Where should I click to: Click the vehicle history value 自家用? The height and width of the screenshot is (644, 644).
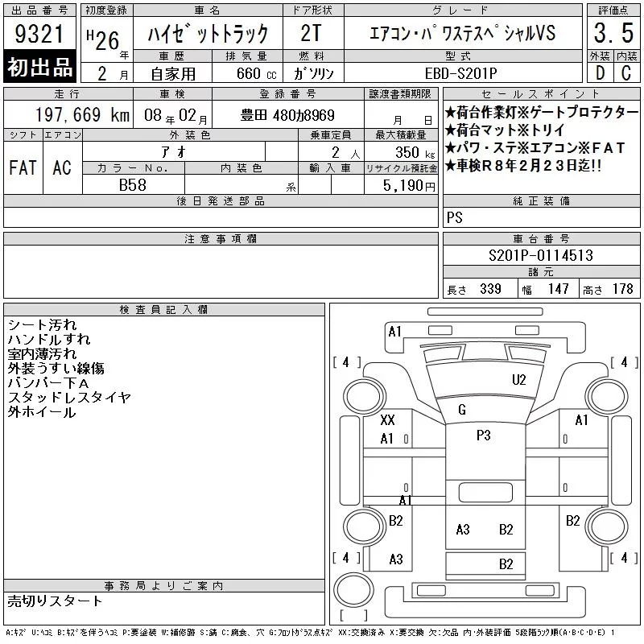click(173, 73)
